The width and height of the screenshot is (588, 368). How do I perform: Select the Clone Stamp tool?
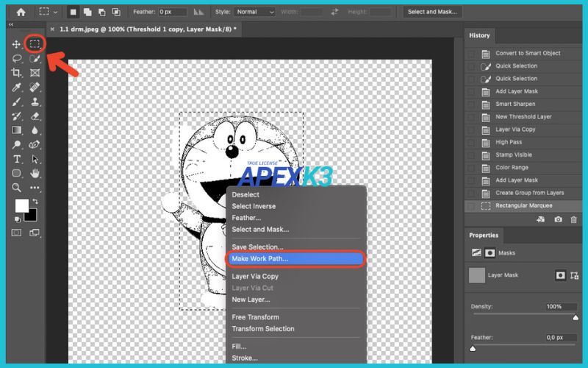[x=35, y=102]
